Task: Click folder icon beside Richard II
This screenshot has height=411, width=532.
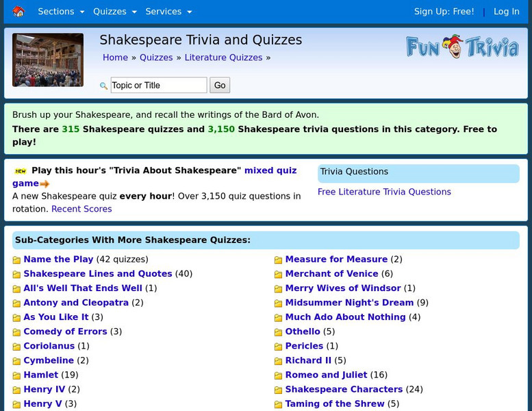Action: 278,361
